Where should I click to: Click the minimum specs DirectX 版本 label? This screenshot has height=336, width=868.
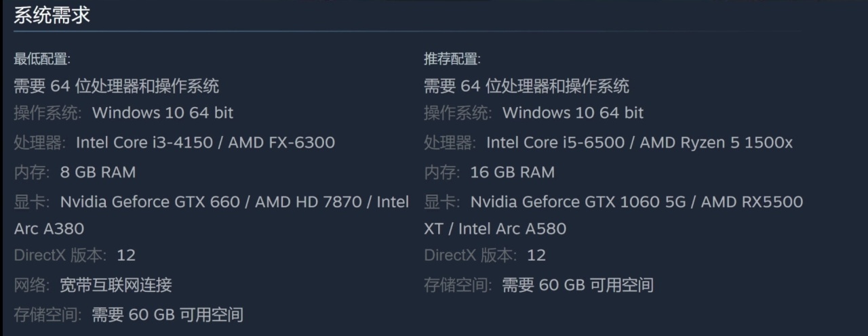60,255
